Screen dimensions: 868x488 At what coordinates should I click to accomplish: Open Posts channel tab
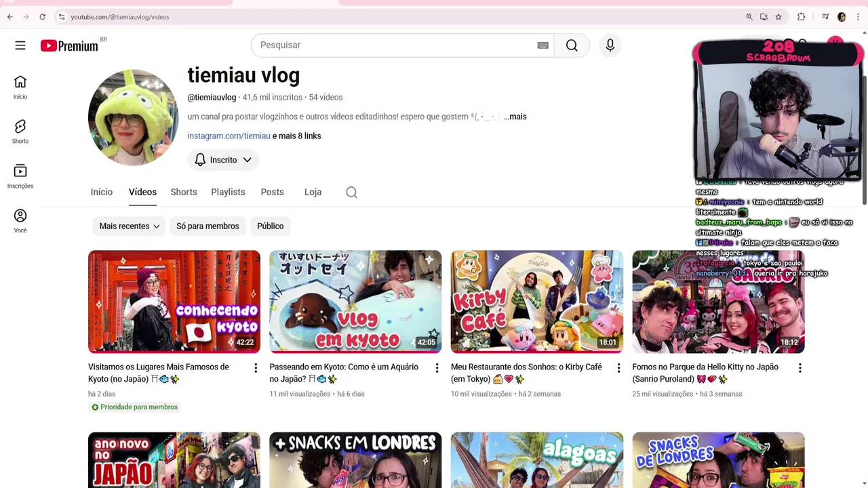pos(272,192)
